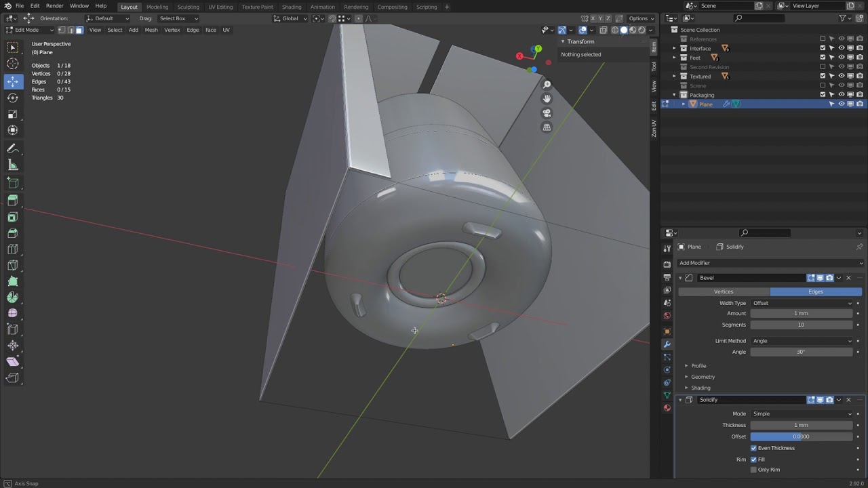Open the Physics properties tab

667,369
